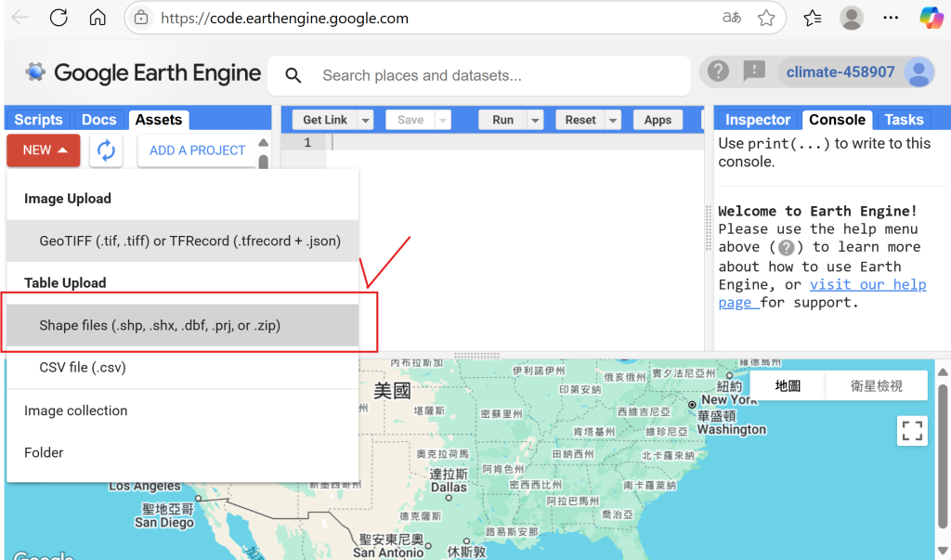Select the climate-458907 project button

(x=840, y=72)
